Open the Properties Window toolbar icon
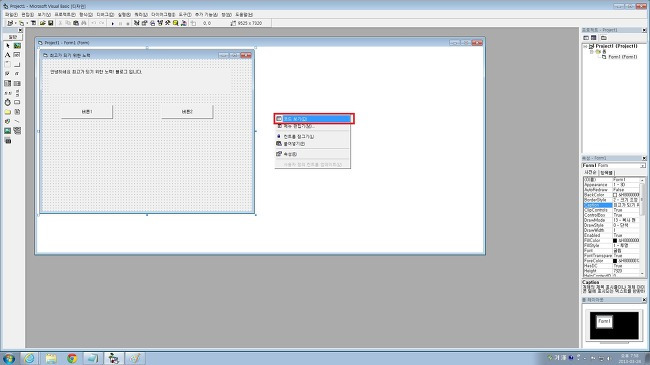This screenshot has height=365, width=650. click(x=144, y=23)
